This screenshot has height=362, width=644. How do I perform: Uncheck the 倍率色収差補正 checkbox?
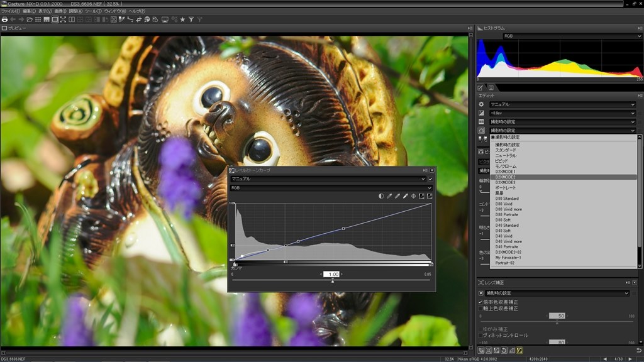tap(480, 302)
